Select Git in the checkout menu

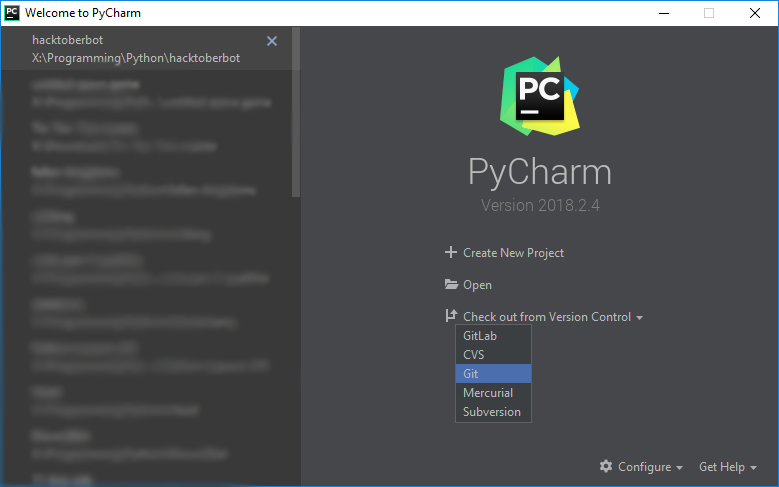tap(493, 374)
